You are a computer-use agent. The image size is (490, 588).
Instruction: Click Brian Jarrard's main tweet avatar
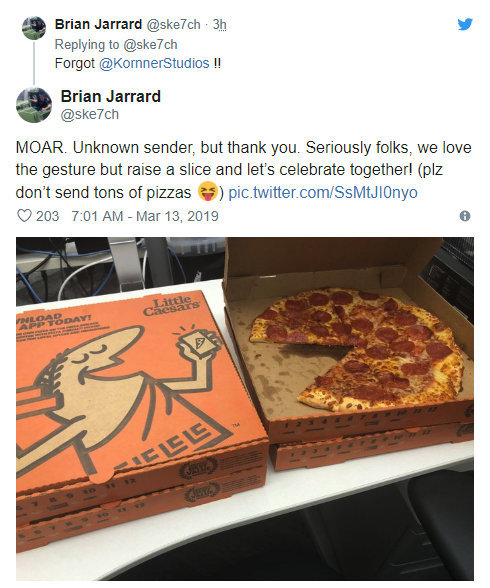coord(34,105)
